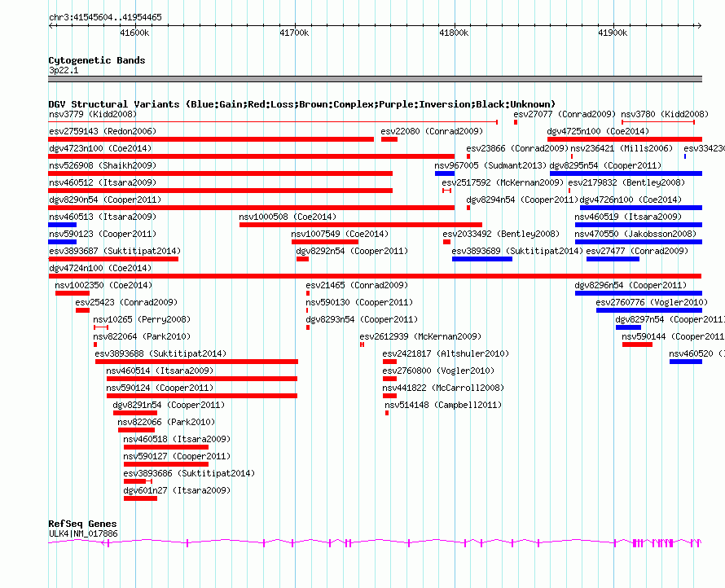
Task: Open the esv3893687 (Suktitipat2014) label
Action: point(115,251)
